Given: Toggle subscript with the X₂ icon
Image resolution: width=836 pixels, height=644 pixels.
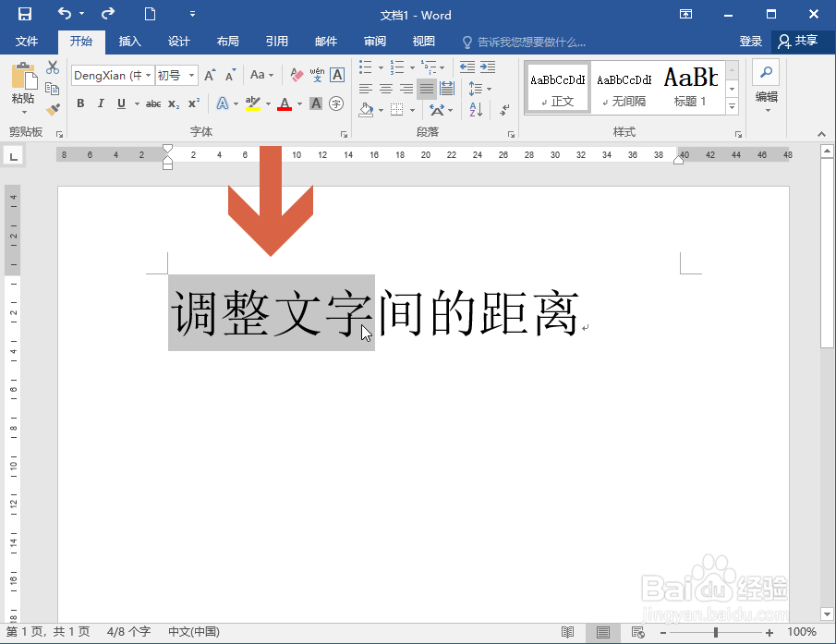Looking at the screenshot, I should pos(175,103).
